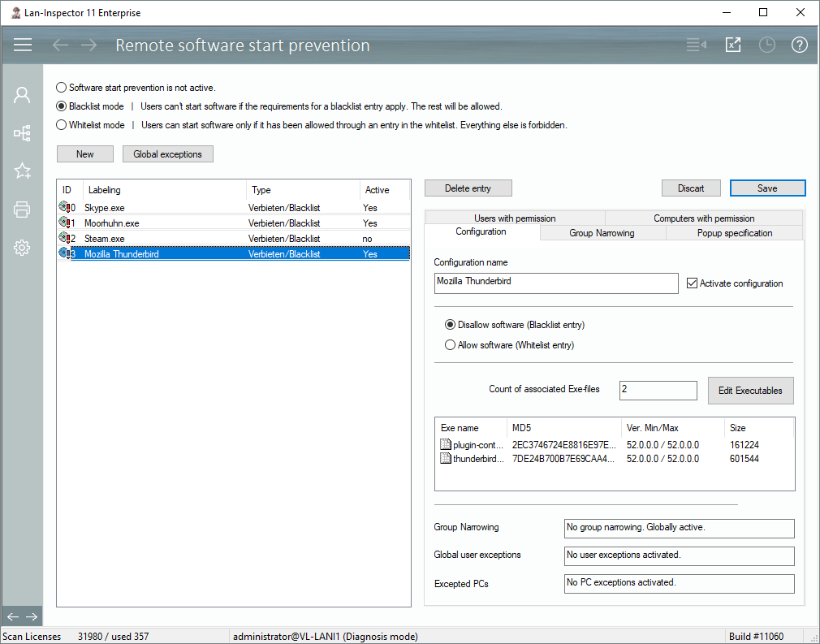Click the Edit Executables button
This screenshot has height=644, width=820.
750,391
